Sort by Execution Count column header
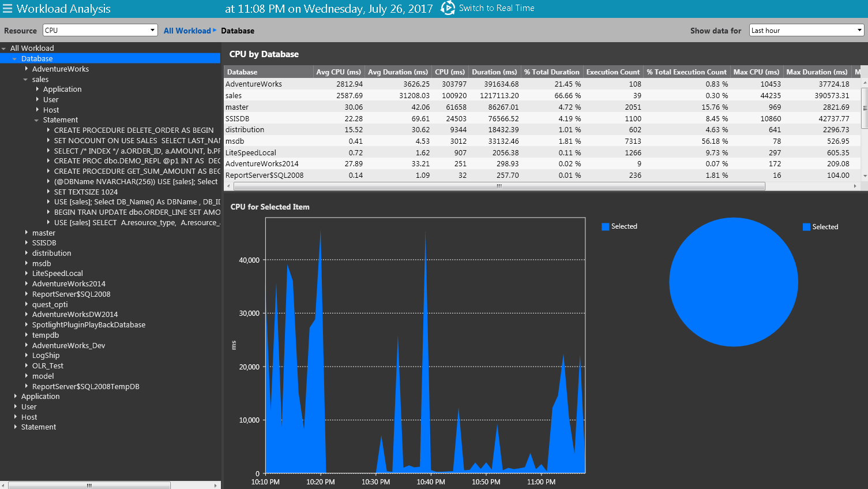Viewport: 868px width, 489px height. tap(613, 72)
